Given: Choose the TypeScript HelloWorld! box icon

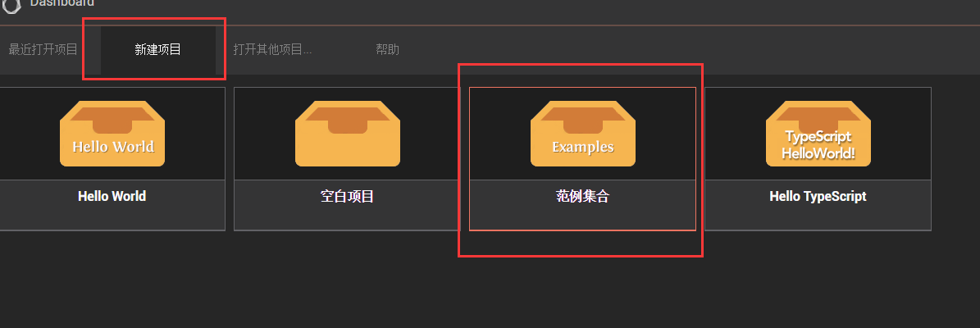Looking at the screenshot, I should point(818,134).
